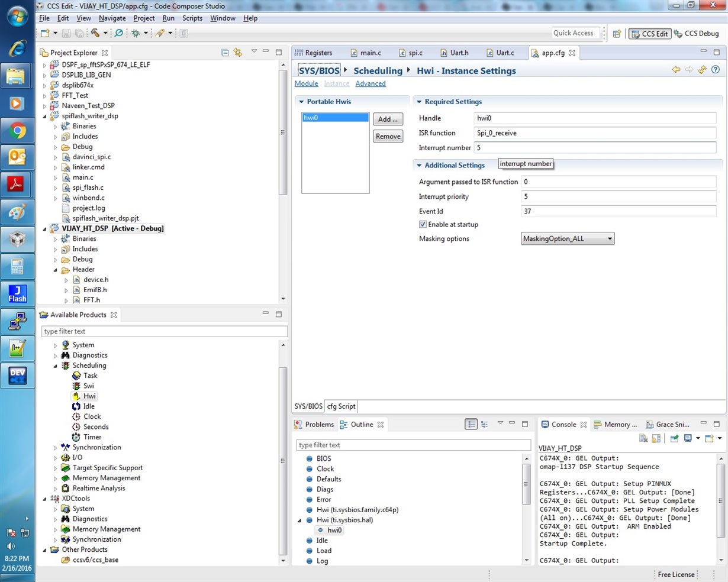The image size is (728, 582).
Task: Toggle Link with Editor in Project Explorer
Action: pos(238,53)
